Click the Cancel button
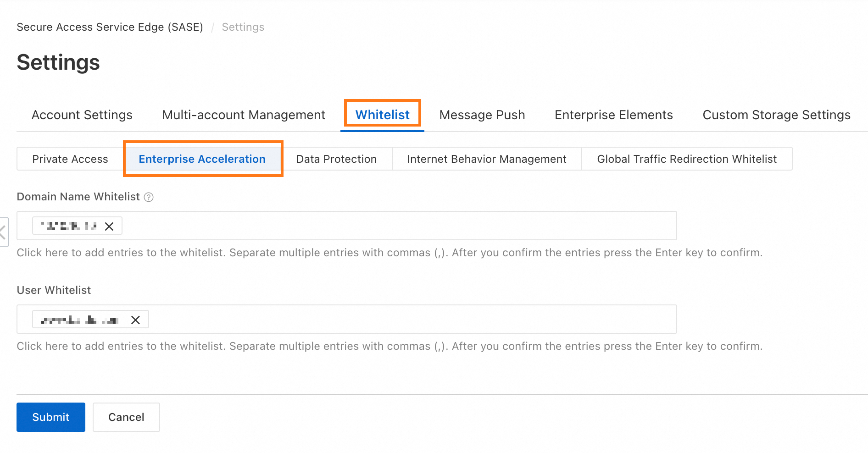This screenshot has height=453, width=868. coord(126,417)
